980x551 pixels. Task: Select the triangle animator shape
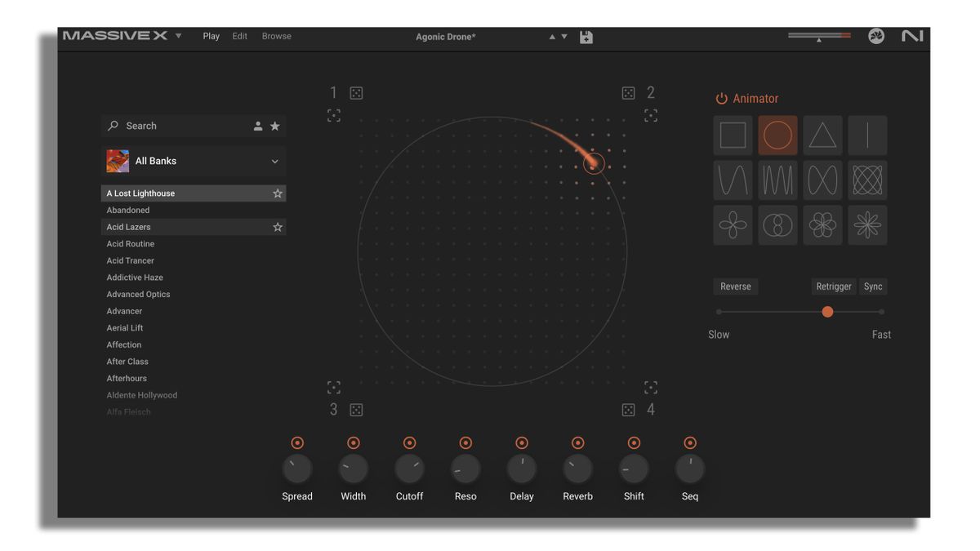[x=822, y=136]
